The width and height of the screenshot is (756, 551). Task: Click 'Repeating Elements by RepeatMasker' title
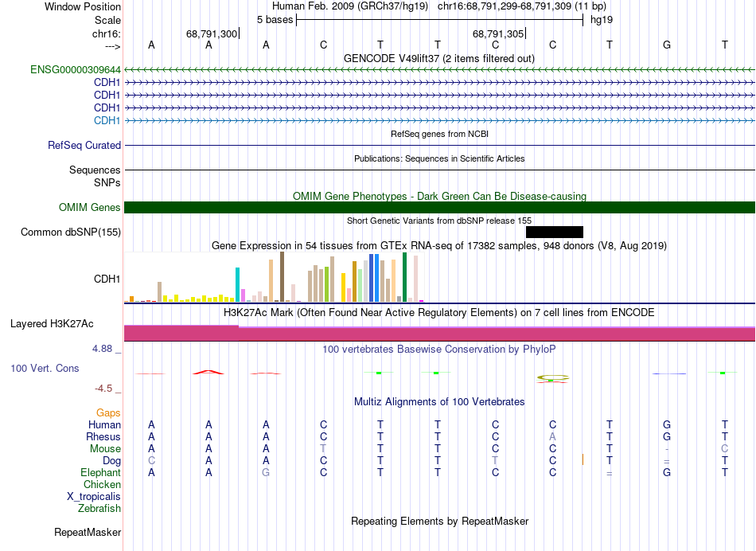point(440,521)
